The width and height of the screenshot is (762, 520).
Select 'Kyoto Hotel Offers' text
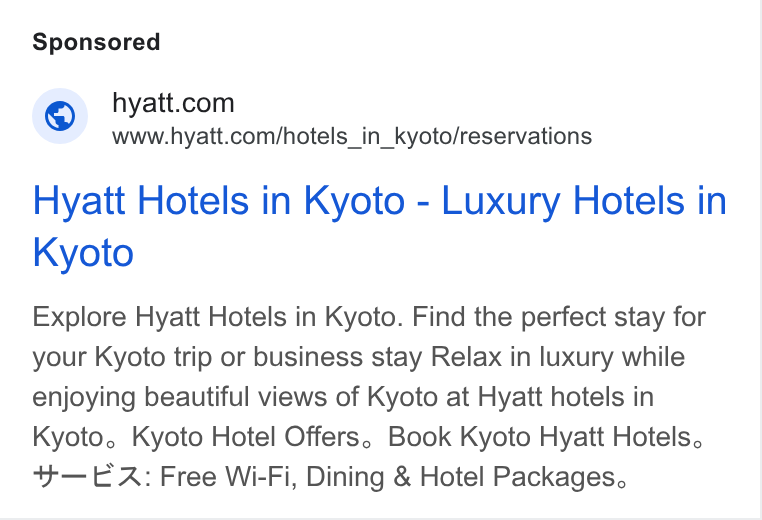(245, 436)
